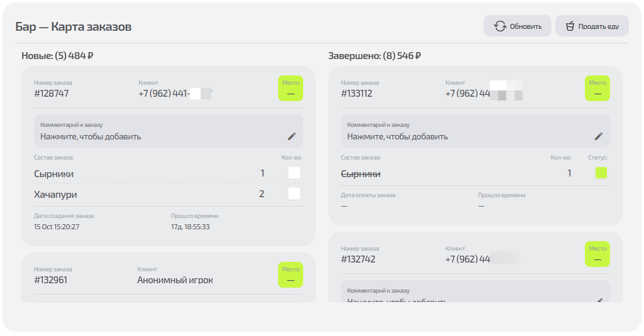Click the food cup icon
Image resolution: width=644 pixels, height=336 pixels.
point(570,26)
